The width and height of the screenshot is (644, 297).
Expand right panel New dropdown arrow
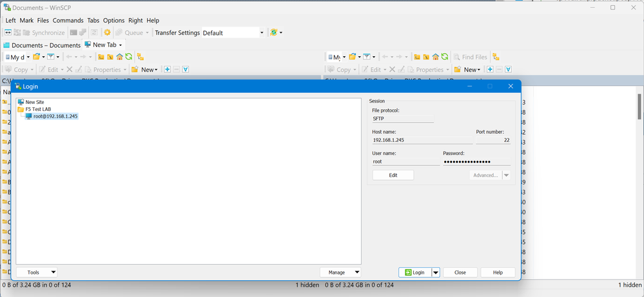tap(479, 70)
